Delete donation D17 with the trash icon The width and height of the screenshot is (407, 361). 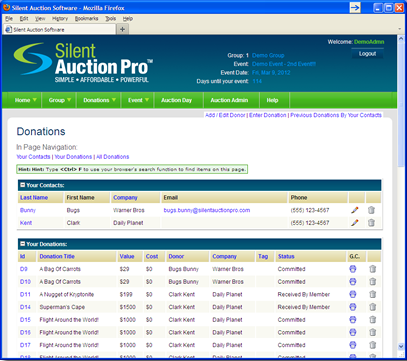pos(373,345)
